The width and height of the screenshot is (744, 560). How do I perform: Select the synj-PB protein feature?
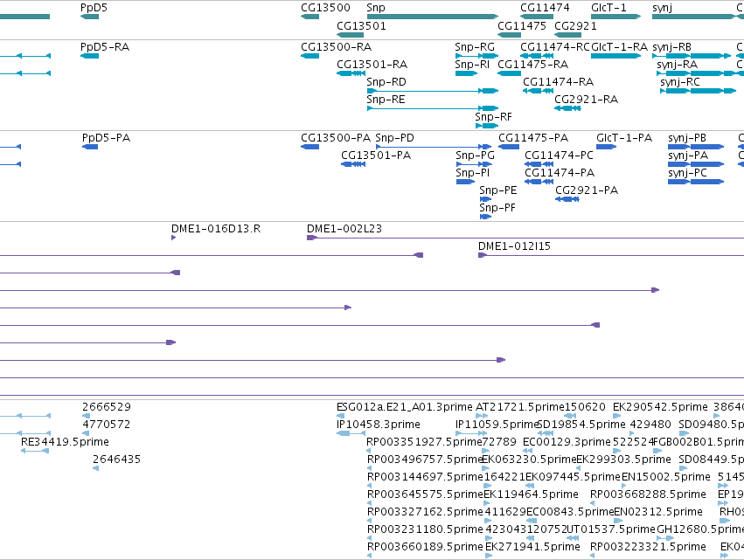tap(696, 147)
